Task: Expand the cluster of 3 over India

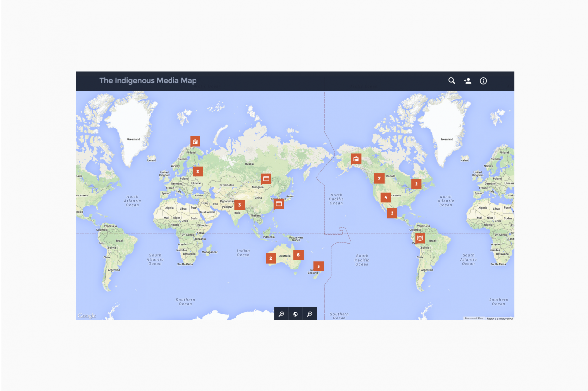Action: (239, 205)
